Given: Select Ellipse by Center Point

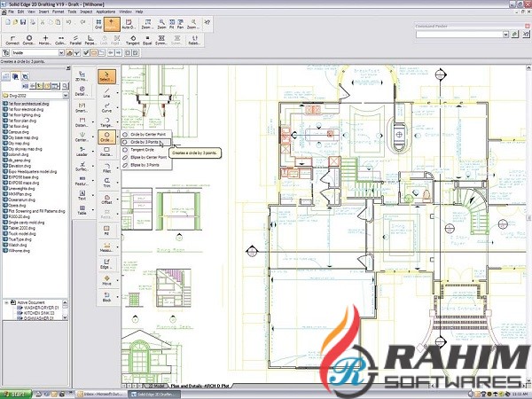Looking at the screenshot, I should click(x=146, y=158).
